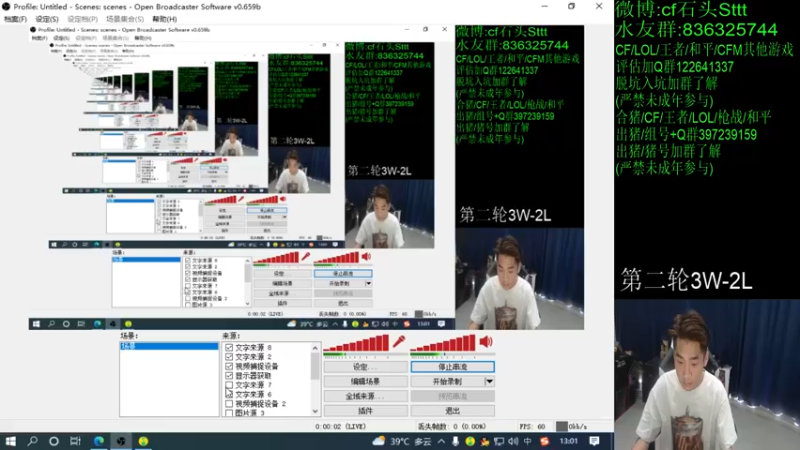The width and height of the screenshot is (800, 450).
Task: Open 全域来源... global sources button
Action: (x=365, y=396)
